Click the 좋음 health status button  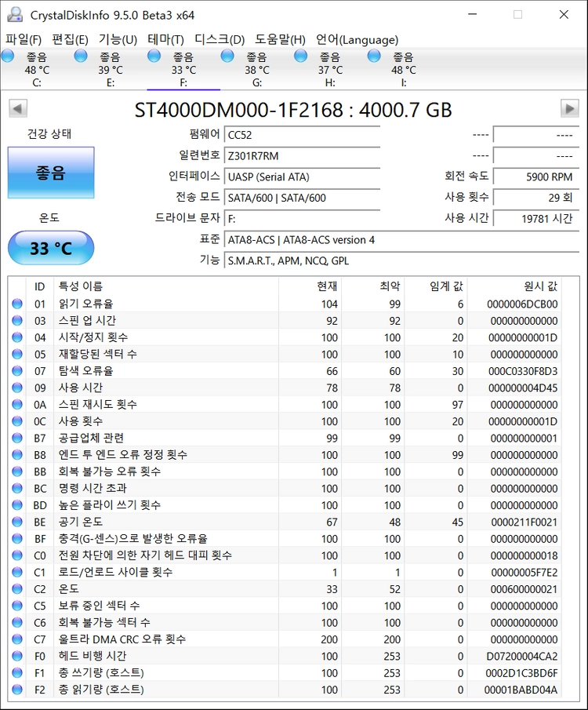(51, 173)
